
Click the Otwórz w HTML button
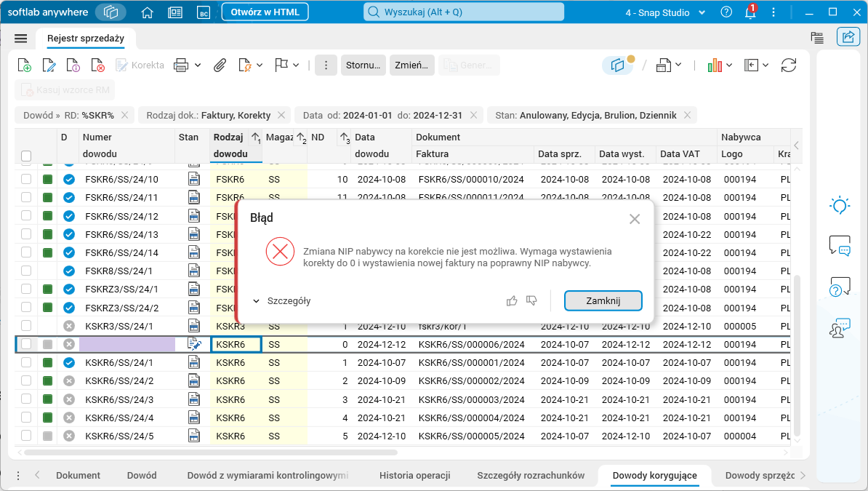[265, 12]
